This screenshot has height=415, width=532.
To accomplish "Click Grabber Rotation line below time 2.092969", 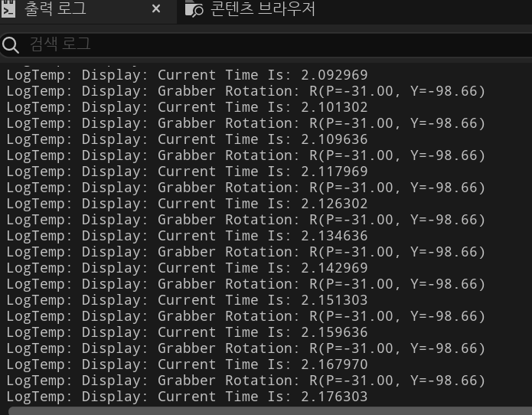I will tap(246, 91).
